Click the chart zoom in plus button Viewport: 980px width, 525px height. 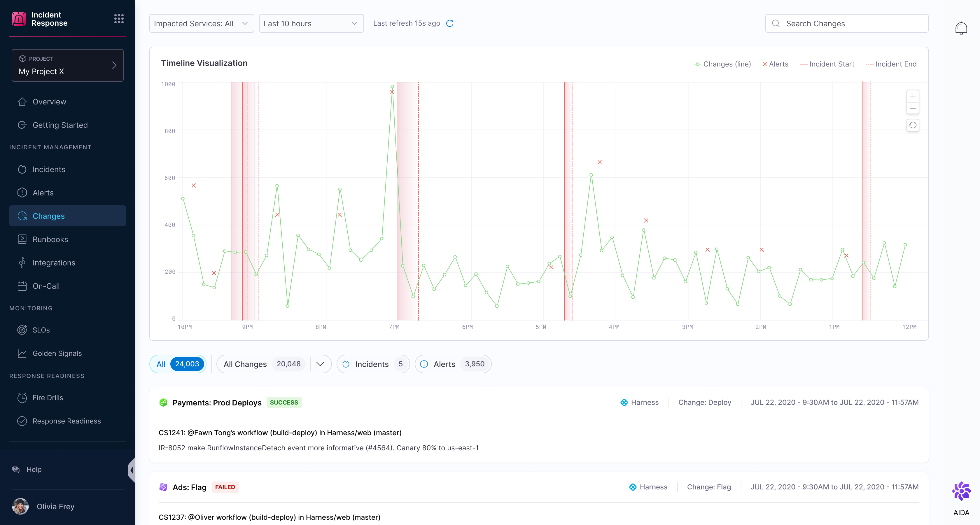point(913,96)
